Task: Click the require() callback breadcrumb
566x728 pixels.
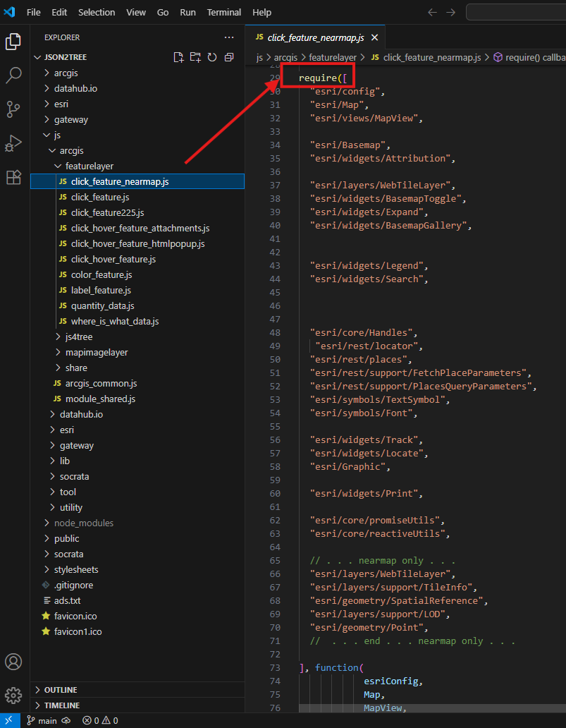Action: click(x=529, y=58)
